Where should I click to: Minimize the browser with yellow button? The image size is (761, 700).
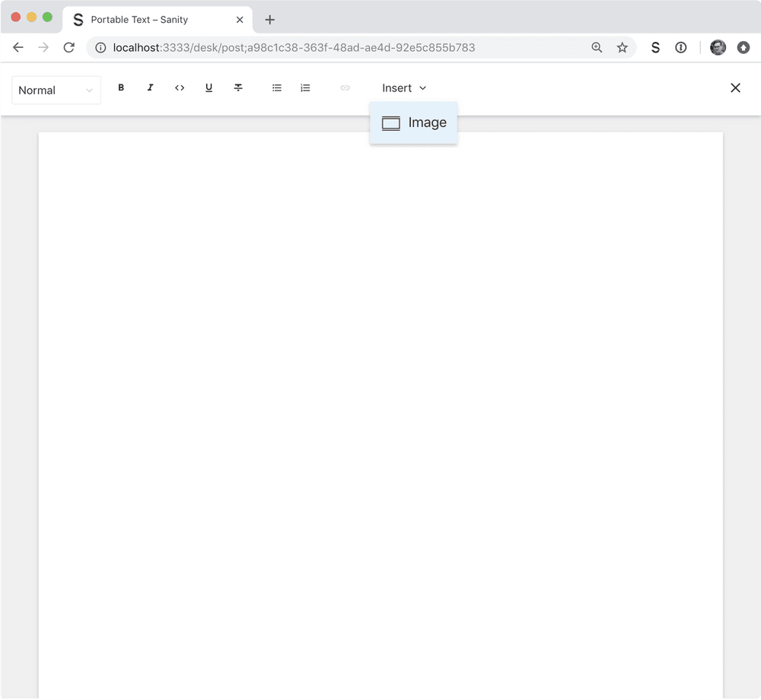(31, 17)
